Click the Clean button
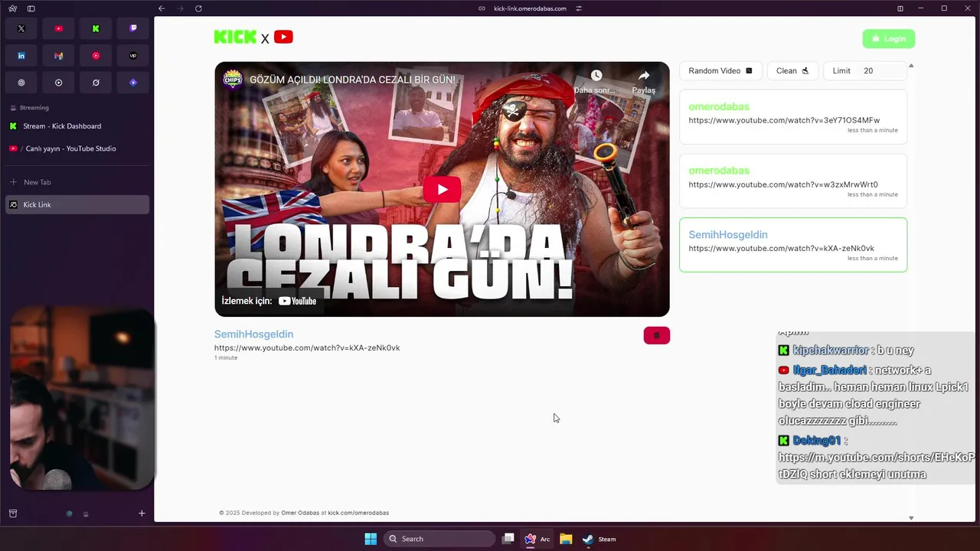The image size is (980, 551). click(792, 70)
